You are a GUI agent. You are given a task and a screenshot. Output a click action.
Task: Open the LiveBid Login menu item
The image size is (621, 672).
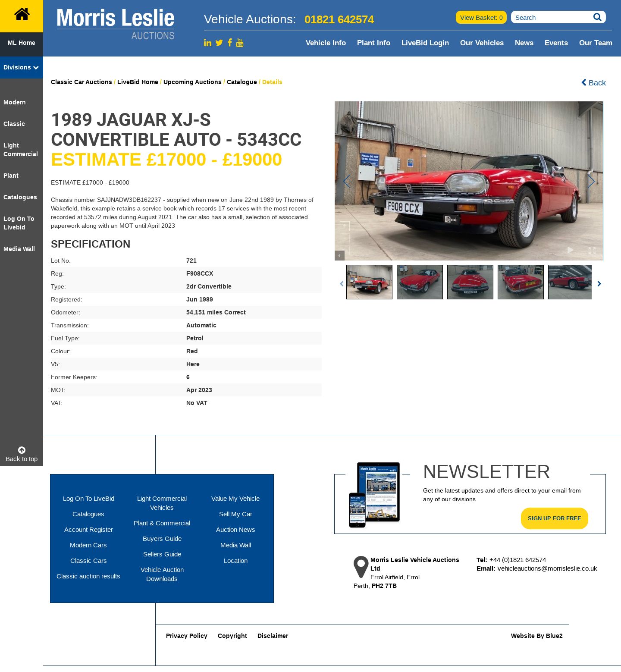[x=425, y=43]
